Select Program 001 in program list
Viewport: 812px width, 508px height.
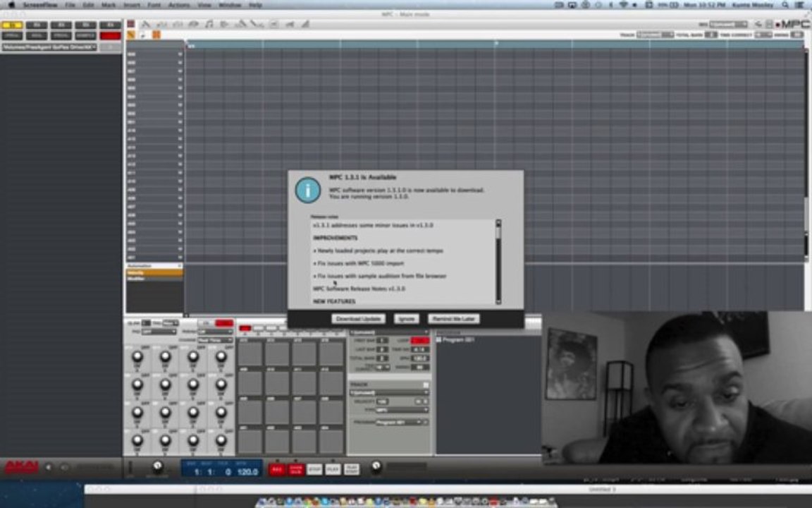[x=458, y=339]
